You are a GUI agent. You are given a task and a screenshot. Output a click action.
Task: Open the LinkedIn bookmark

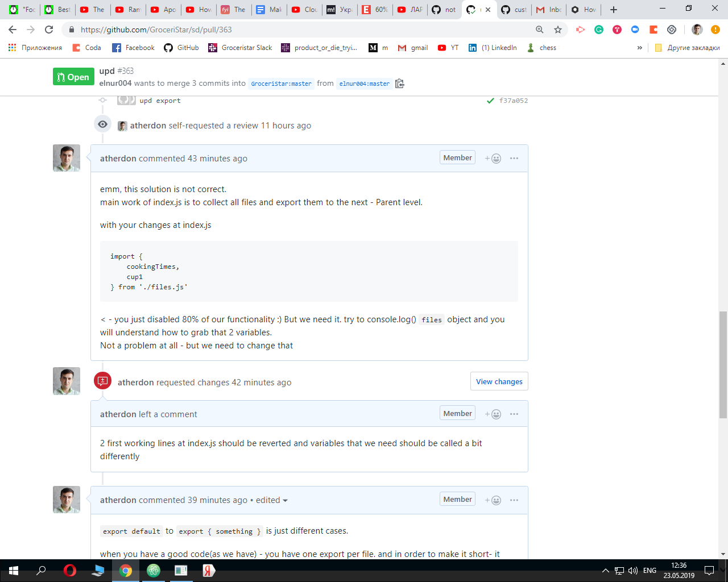pos(493,48)
